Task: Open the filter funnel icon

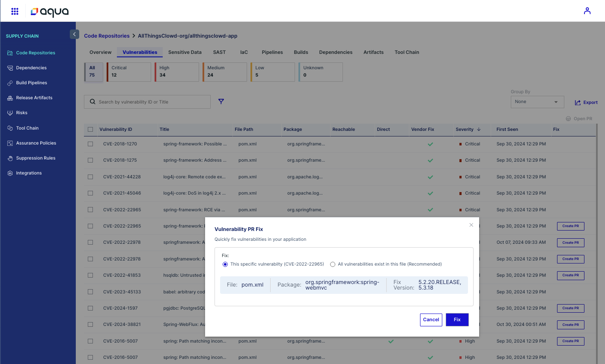Action: (x=221, y=101)
